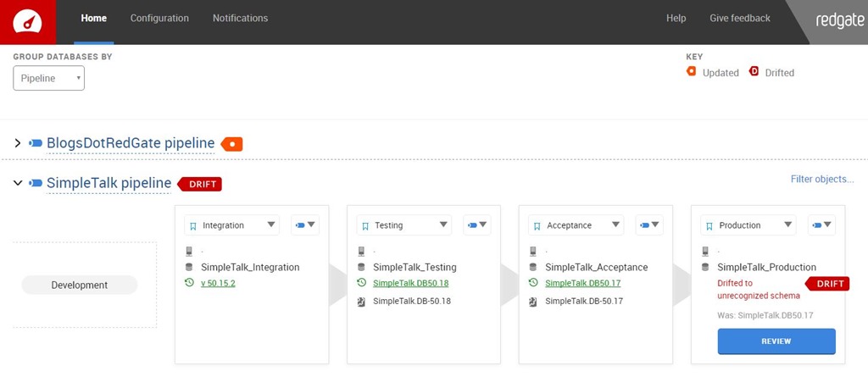Click the Drifted key icon in legend
868x388 pixels.
coord(754,72)
